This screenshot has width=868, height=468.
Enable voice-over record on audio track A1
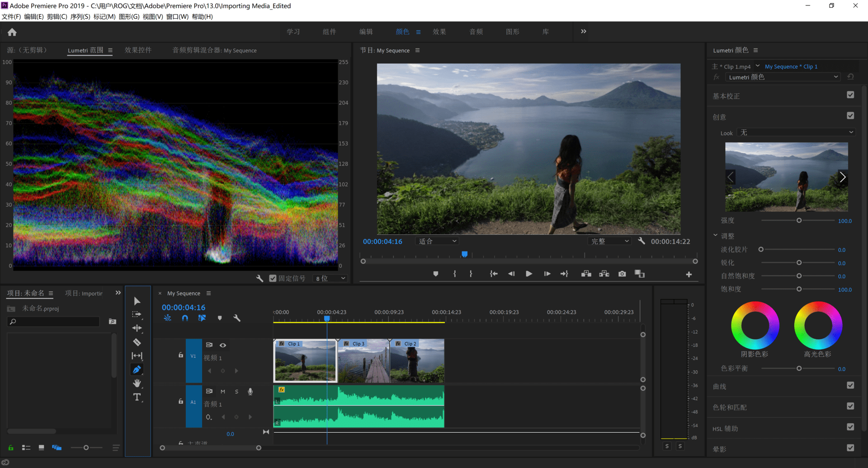coord(250,392)
